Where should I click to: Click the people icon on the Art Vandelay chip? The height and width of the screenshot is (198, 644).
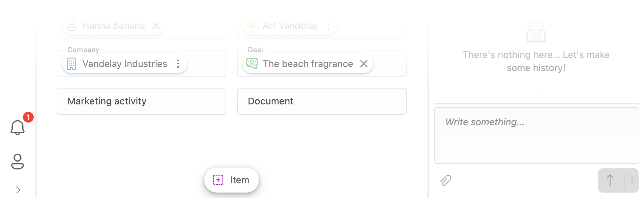[252, 25]
